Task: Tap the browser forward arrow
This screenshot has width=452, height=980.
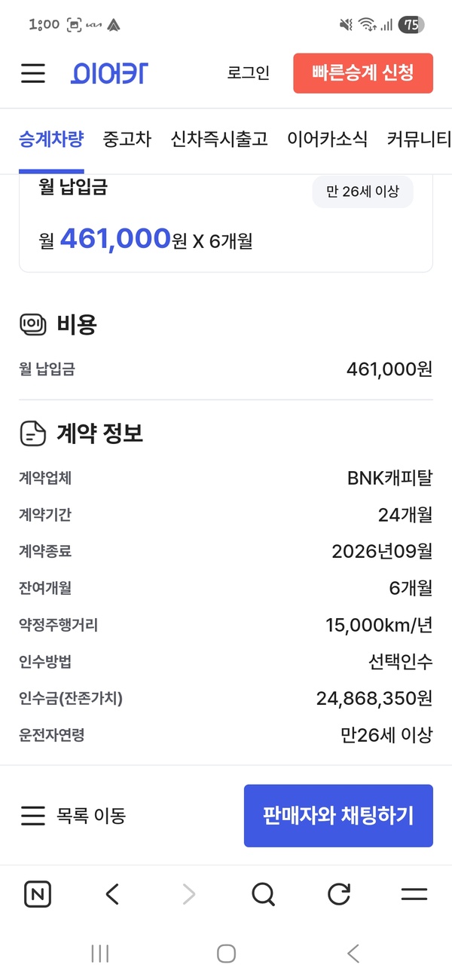Action: tap(188, 894)
